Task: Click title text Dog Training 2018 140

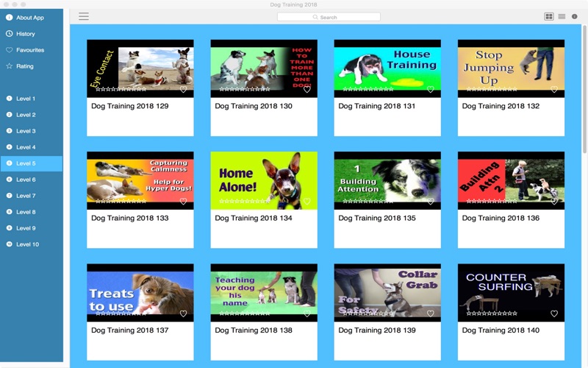Action: click(x=501, y=330)
